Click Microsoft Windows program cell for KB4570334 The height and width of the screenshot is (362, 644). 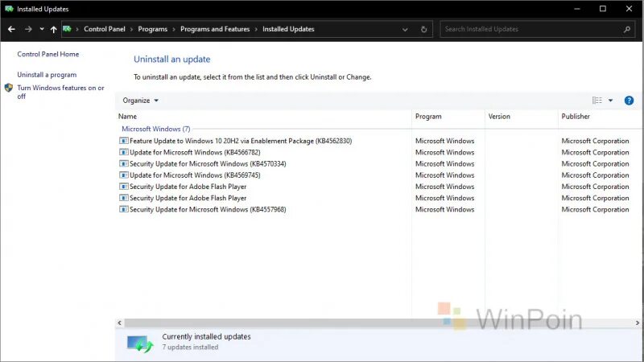coord(445,164)
